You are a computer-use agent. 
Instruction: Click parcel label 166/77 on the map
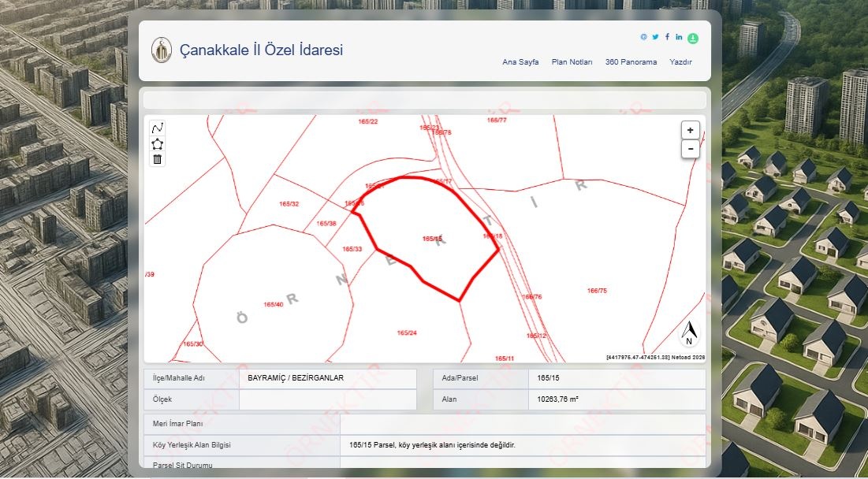tap(497, 120)
